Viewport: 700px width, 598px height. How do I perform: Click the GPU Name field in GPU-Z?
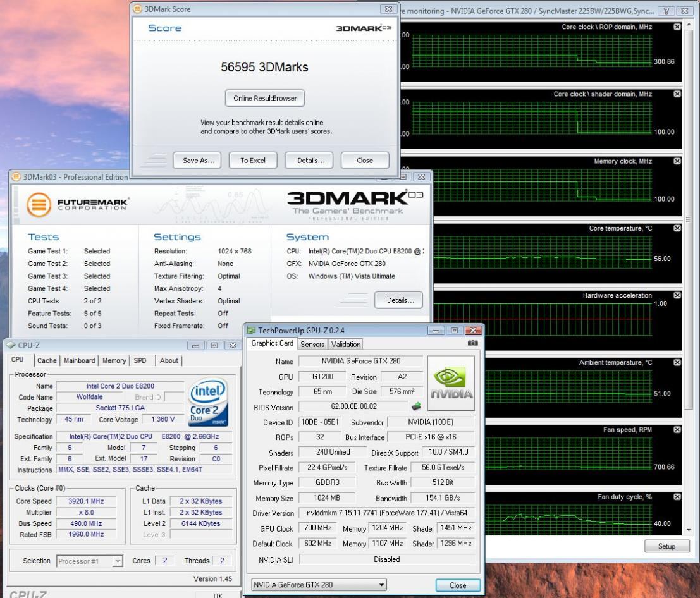click(x=360, y=361)
